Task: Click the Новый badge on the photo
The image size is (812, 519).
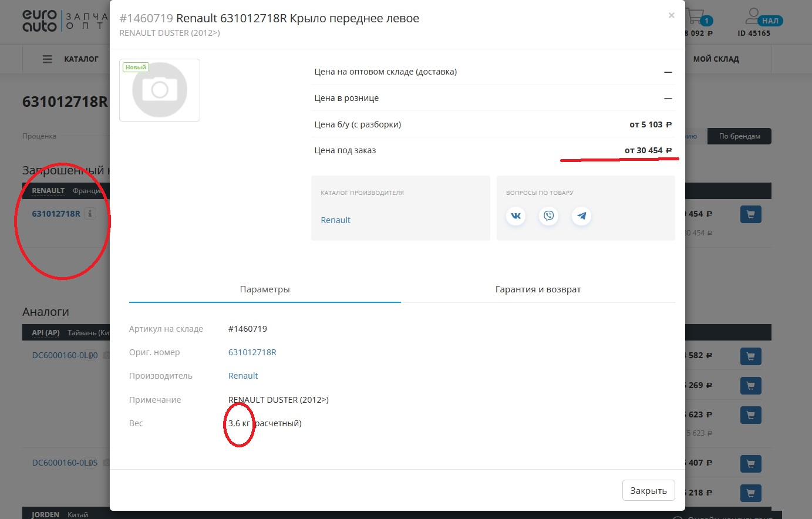Action: (x=136, y=67)
